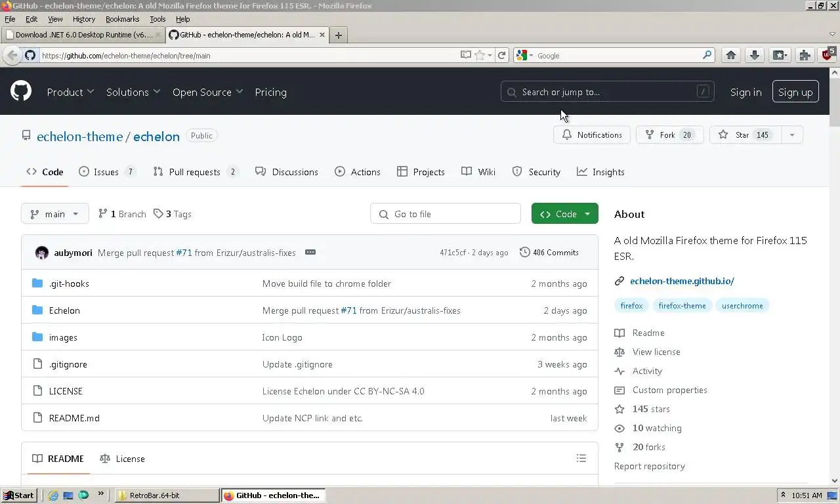This screenshot has width=840, height=504.
Task: Open the Insights tab
Action: 600,172
